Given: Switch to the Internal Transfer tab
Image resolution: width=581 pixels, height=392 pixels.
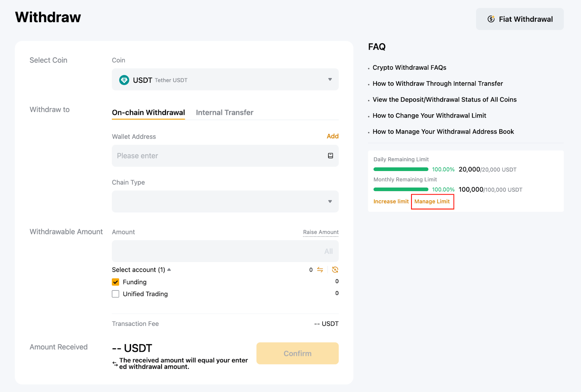Looking at the screenshot, I should pyautogui.click(x=224, y=113).
